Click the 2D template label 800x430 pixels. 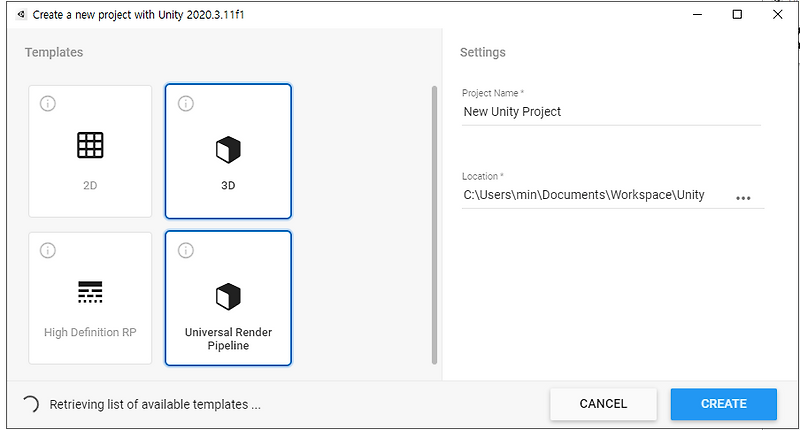pyautogui.click(x=90, y=185)
